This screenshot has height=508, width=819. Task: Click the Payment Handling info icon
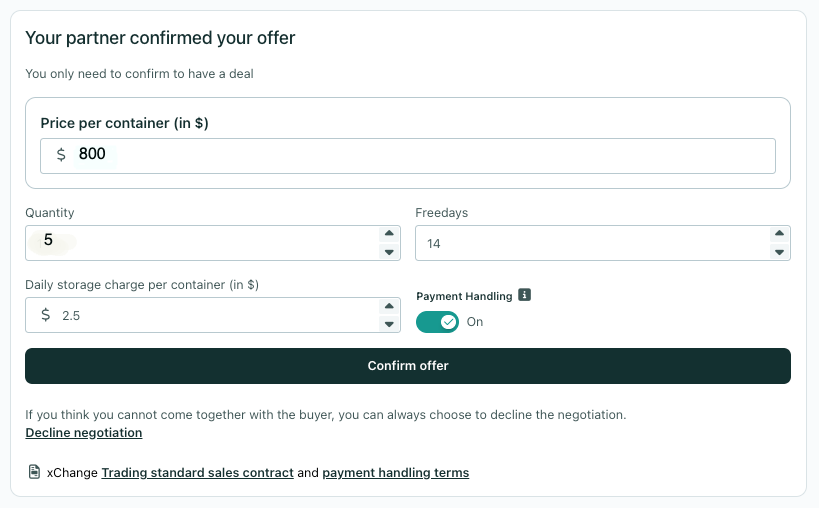pos(524,295)
